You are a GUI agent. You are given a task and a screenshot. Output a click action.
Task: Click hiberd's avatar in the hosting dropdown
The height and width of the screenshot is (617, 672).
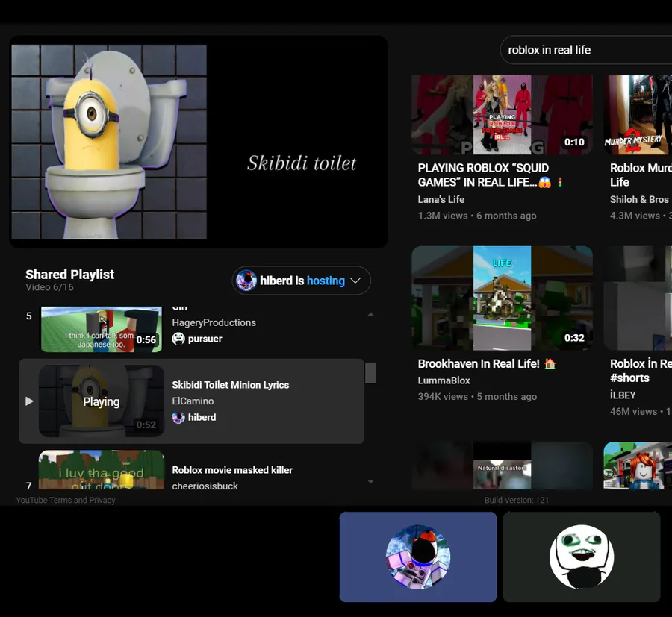click(246, 281)
